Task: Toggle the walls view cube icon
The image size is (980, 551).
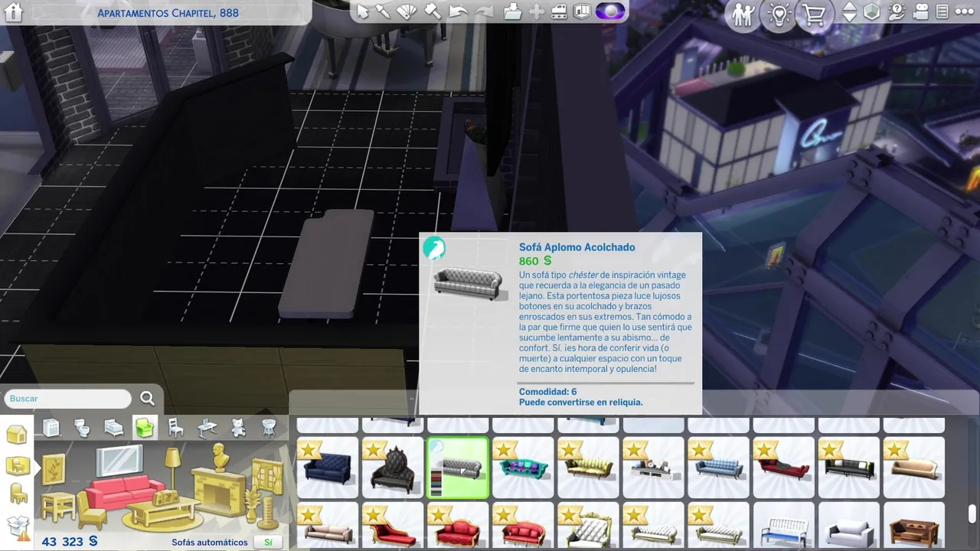Action: (872, 11)
